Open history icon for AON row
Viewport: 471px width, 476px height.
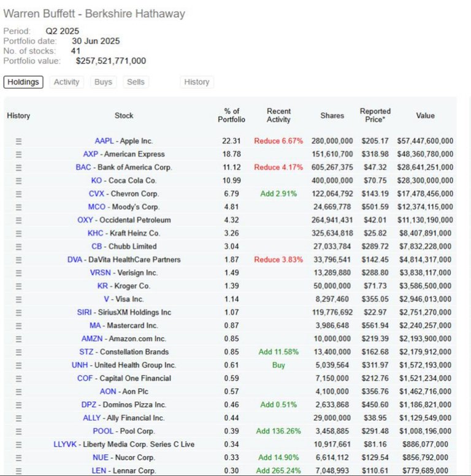pyautogui.click(x=18, y=391)
